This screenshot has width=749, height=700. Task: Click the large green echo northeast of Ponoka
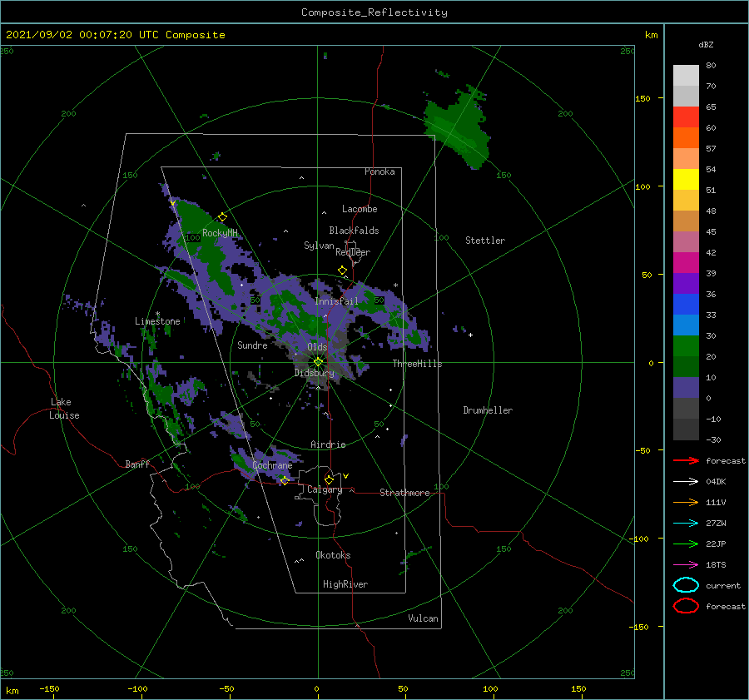458,128
